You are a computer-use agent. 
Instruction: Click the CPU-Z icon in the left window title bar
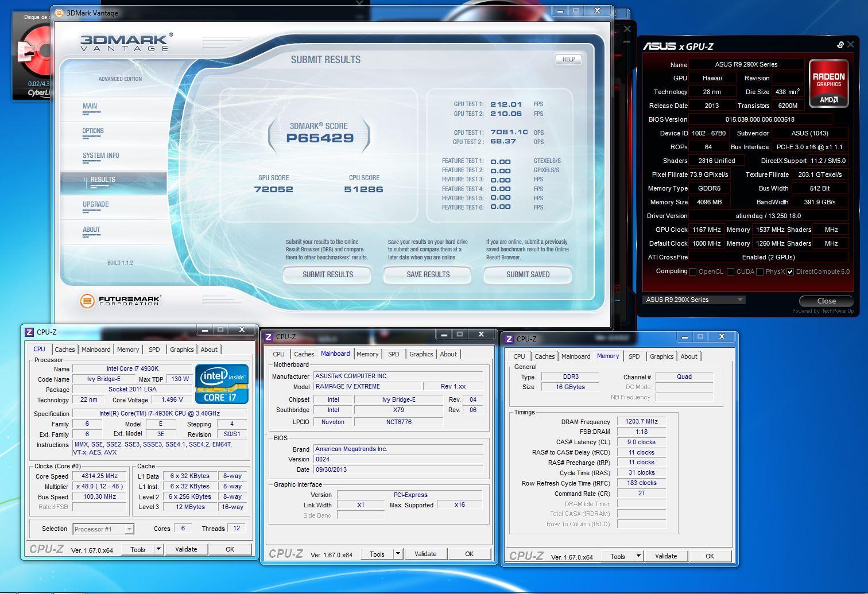[30, 332]
